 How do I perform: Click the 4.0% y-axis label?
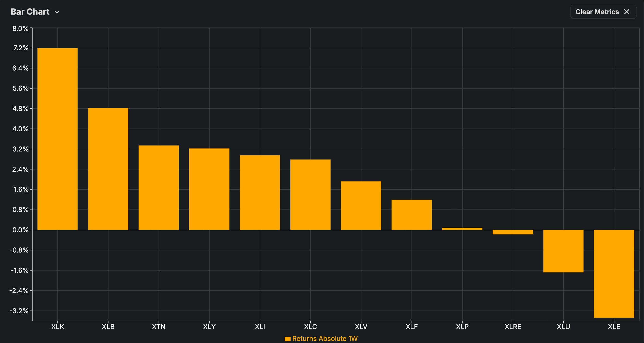(x=21, y=129)
